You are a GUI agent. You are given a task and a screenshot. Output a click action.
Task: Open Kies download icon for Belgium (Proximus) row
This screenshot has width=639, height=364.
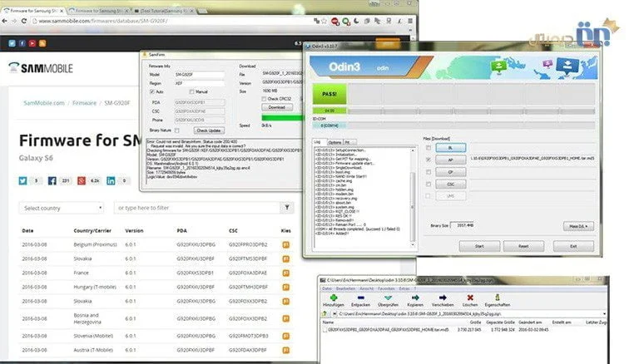286,244
